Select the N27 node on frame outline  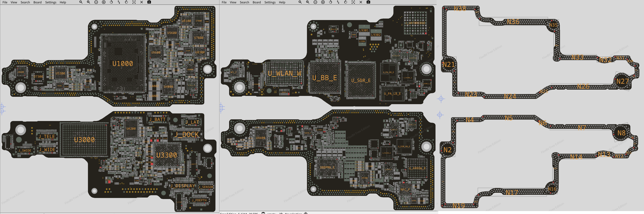pyautogui.click(x=622, y=81)
